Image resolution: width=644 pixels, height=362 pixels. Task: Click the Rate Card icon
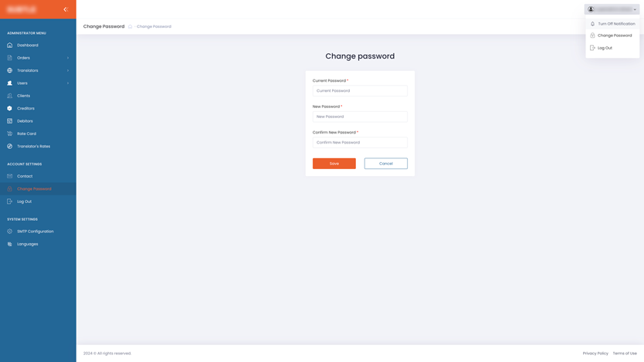coord(10,134)
